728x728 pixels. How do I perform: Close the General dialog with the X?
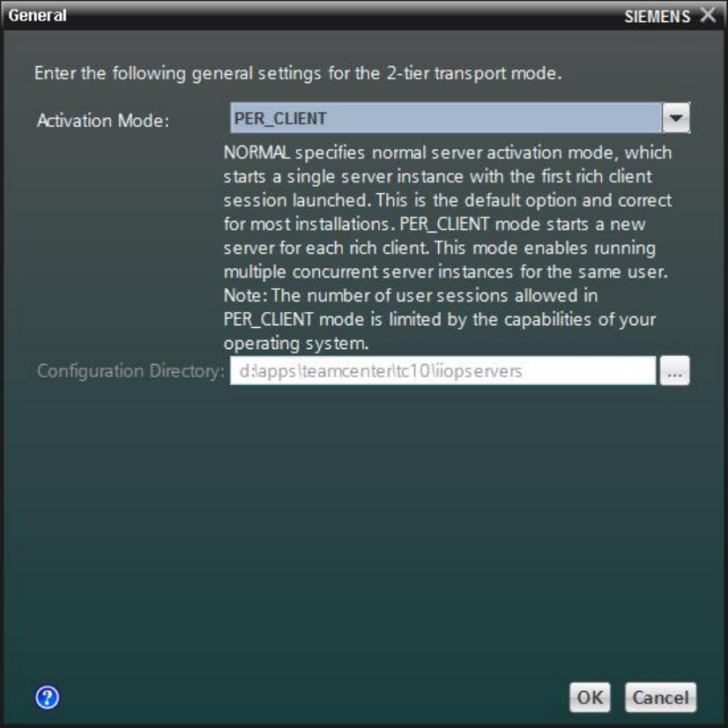pos(708,15)
